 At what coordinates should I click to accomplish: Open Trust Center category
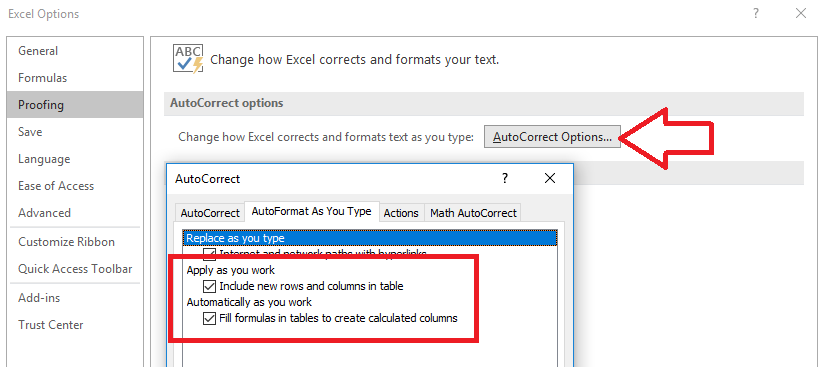75,324
